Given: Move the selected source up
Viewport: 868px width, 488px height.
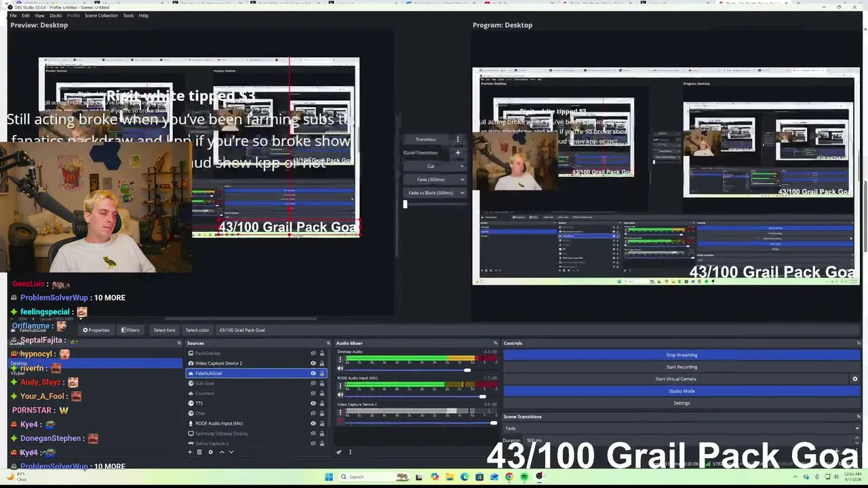Looking at the screenshot, I should [222, 452].
